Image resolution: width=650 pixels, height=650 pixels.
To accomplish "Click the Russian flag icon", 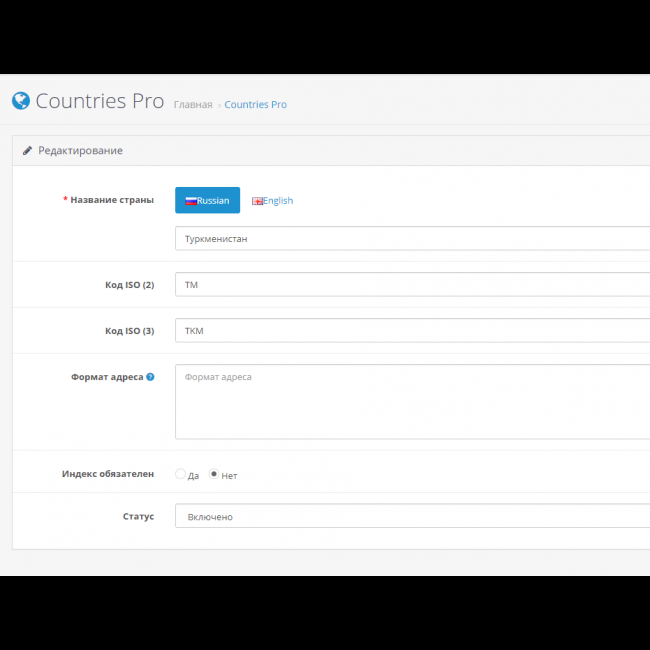I will [x=190, y=201].
